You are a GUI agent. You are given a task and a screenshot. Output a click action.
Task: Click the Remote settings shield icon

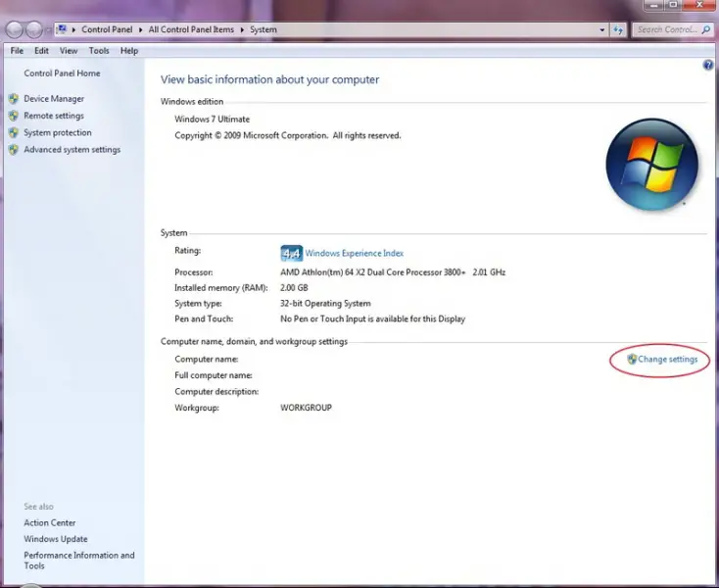tap(14, 116)
